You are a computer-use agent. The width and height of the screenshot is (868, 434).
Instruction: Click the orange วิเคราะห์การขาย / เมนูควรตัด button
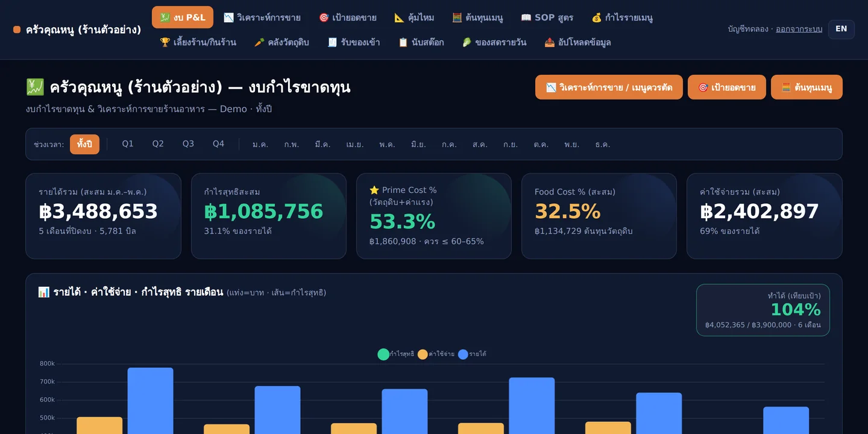[609, 87]
